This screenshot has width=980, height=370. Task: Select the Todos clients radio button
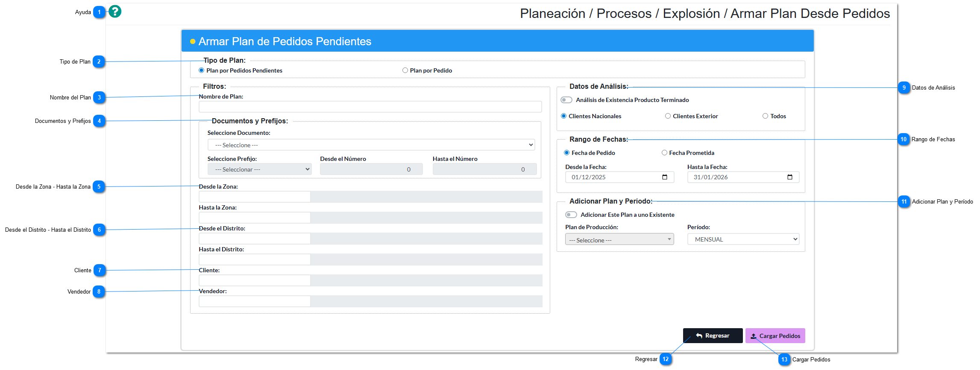(x=765, y=116)
